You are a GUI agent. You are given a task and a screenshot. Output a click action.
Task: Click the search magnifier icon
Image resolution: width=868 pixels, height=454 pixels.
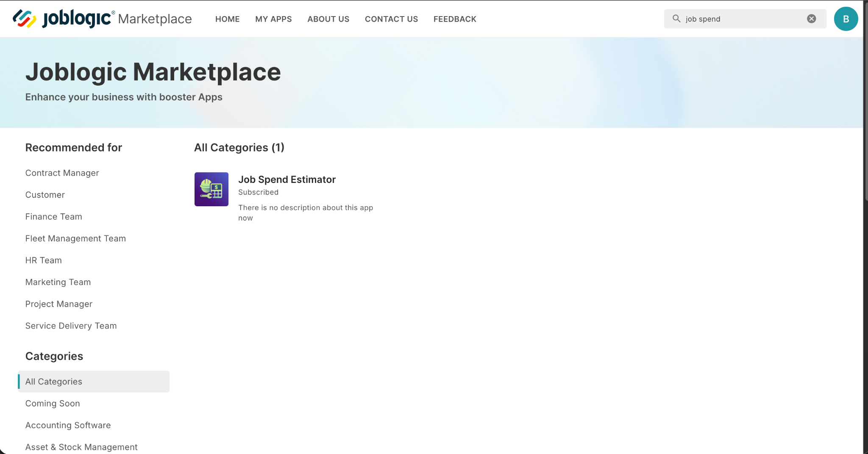676,19
